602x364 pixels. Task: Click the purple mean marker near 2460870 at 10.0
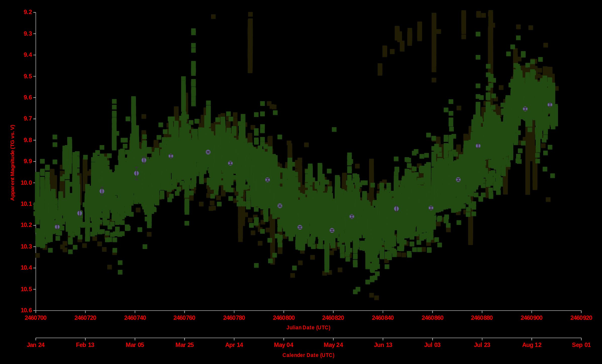point(458,179)
